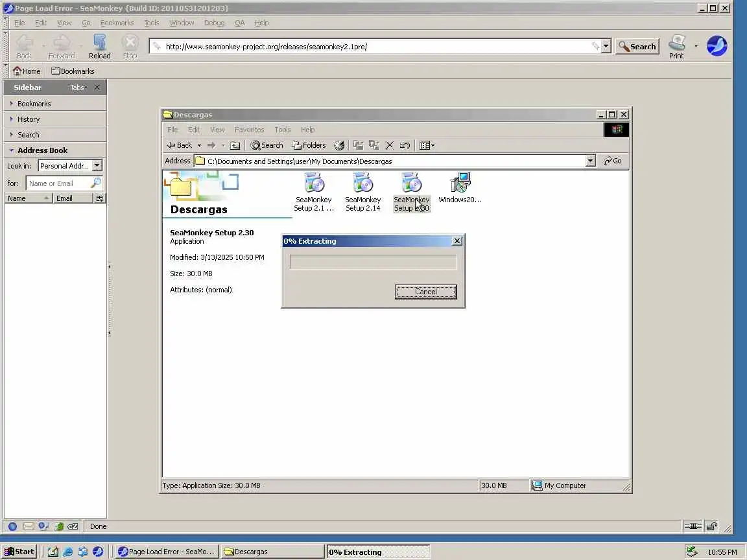Open the Window menu in SeaMonkey
Viewport: 747px width, 560px height.
coord(182,23)
